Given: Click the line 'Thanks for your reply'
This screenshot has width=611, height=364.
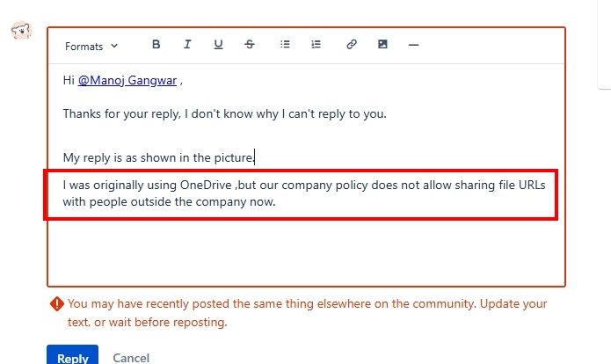Looking at the screenshot, I should [224, 113].
